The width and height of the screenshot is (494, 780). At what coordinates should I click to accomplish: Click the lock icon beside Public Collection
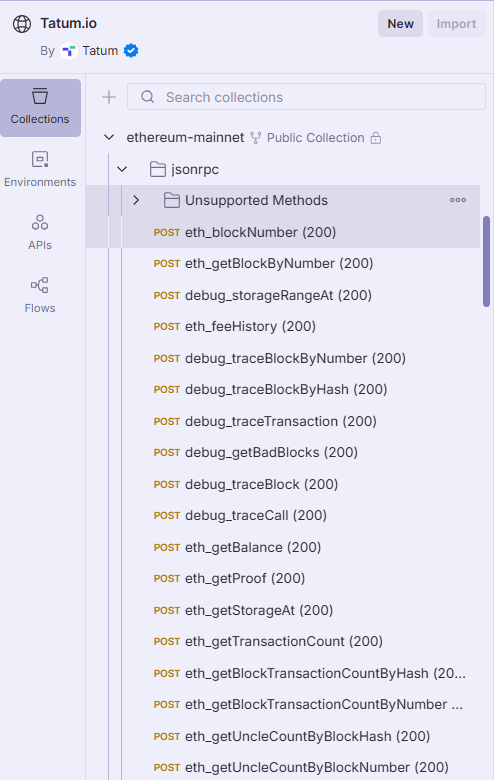coord(376,138)
